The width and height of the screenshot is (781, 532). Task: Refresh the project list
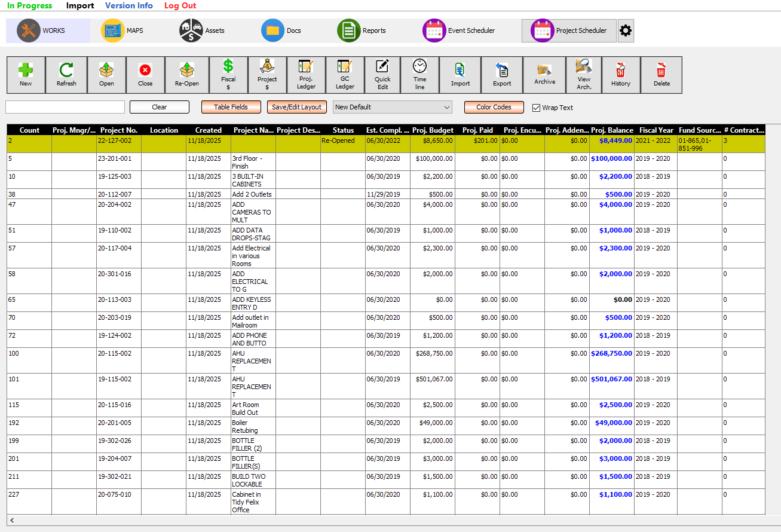[66, 74]
